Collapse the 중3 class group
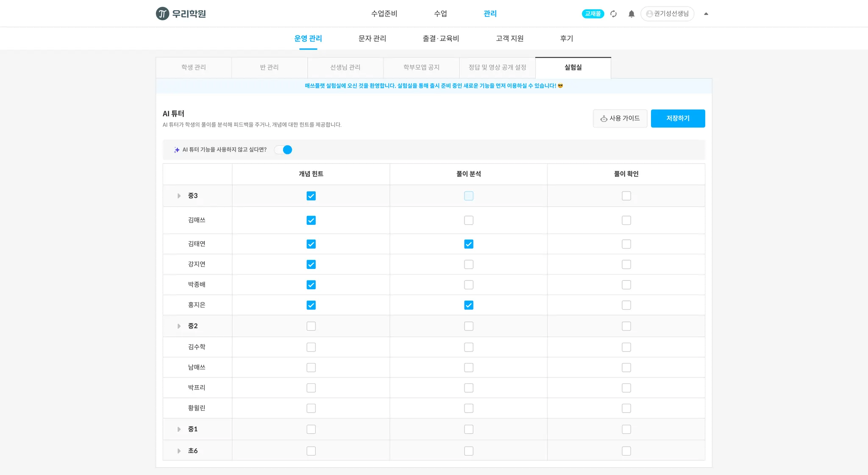The image size is (868, 475). pos(179,196)
